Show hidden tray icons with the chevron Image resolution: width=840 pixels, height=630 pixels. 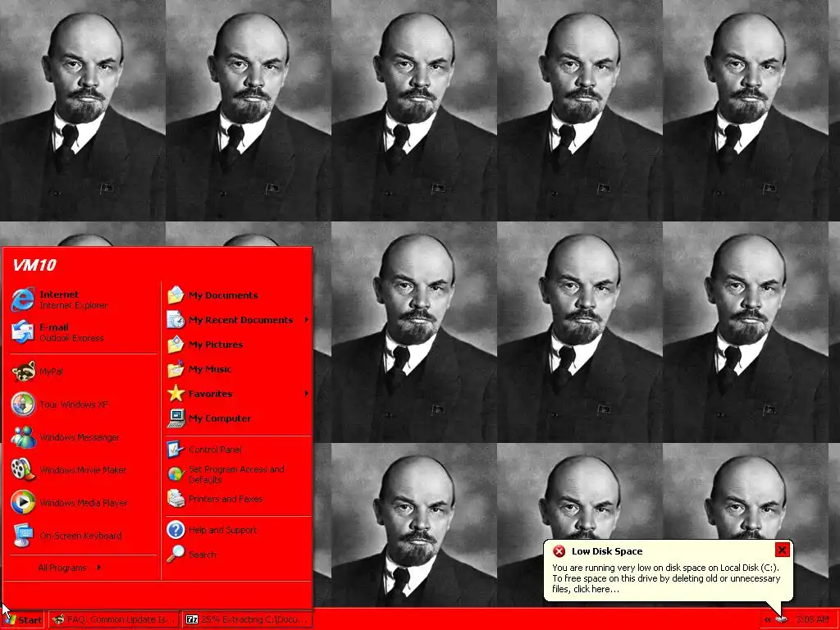pyautogui.click(x=768, y=619)
